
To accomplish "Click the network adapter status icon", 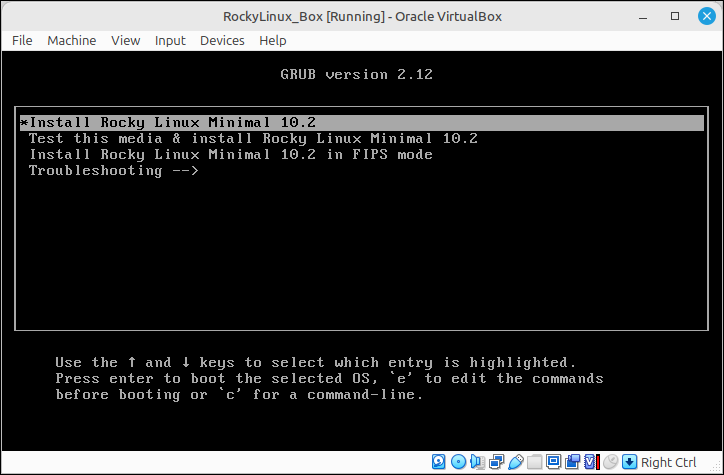I will pos(496,462).
